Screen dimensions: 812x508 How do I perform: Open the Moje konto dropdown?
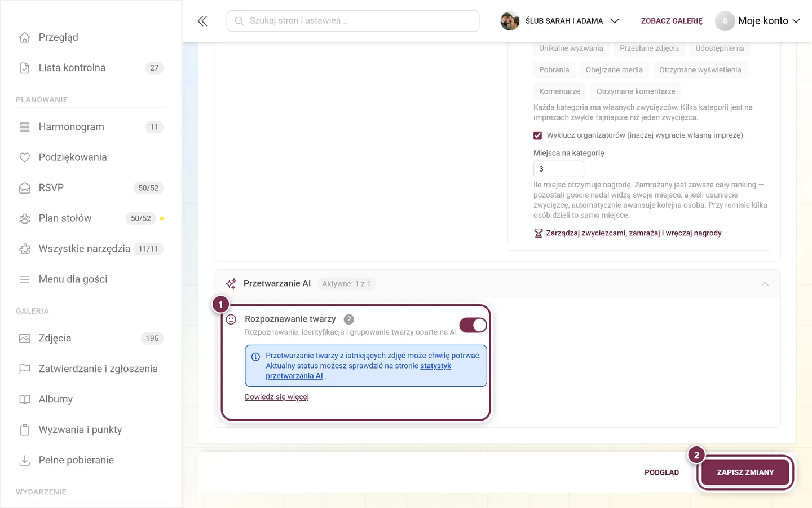tap(758, 21)
